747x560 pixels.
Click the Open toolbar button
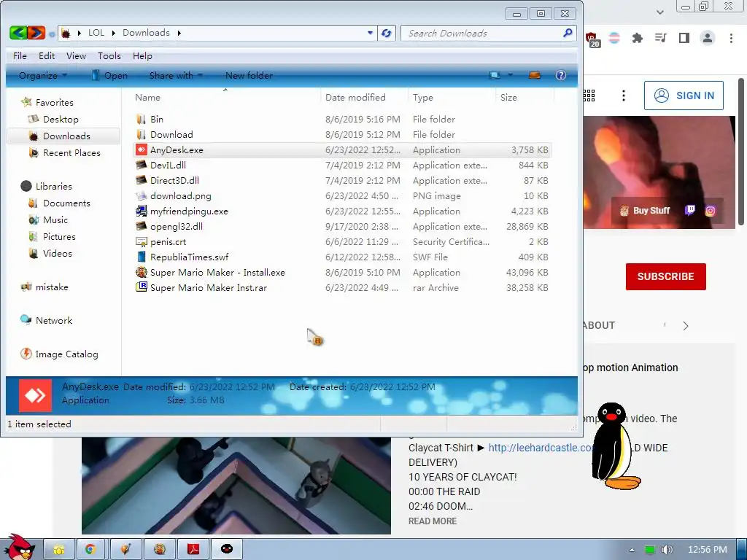pos(109,75)
